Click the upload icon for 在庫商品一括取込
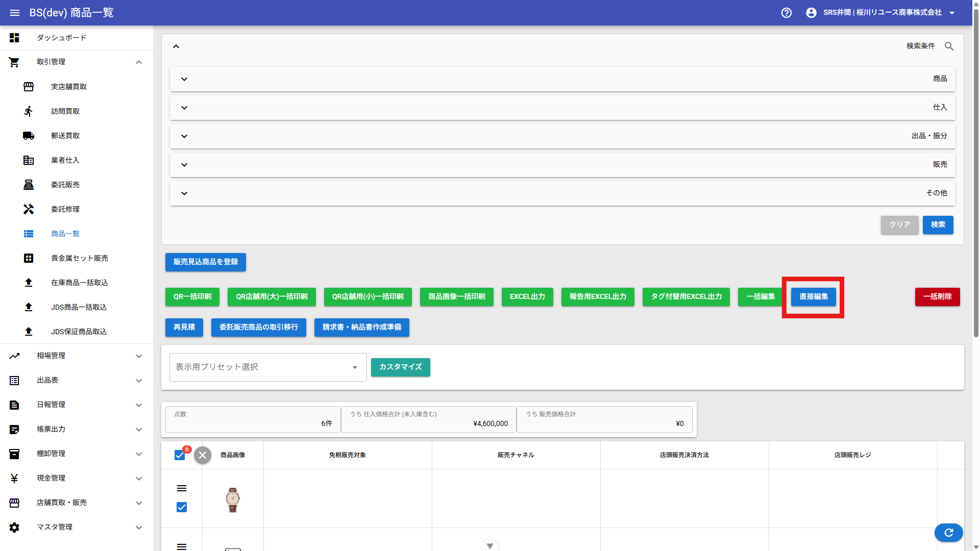The image size is (980, 551). tap(29, 283)
